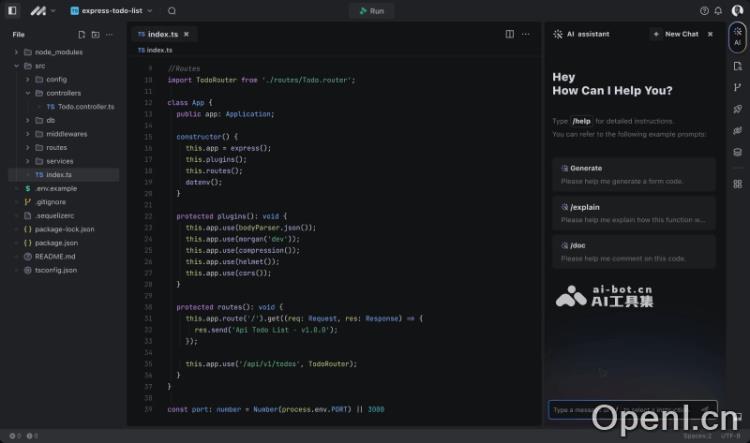Click the new file icon in File panel
Viewport: 750px width, 443px height.
82,34
